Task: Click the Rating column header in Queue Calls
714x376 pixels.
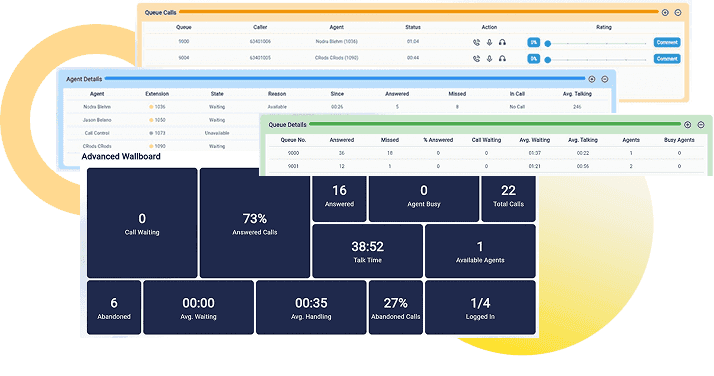Action: 604,27
